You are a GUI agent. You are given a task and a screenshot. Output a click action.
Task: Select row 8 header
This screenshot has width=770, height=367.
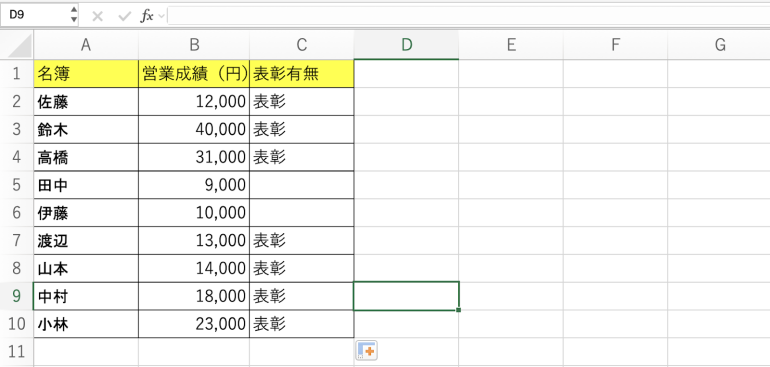tap(17, 268)
